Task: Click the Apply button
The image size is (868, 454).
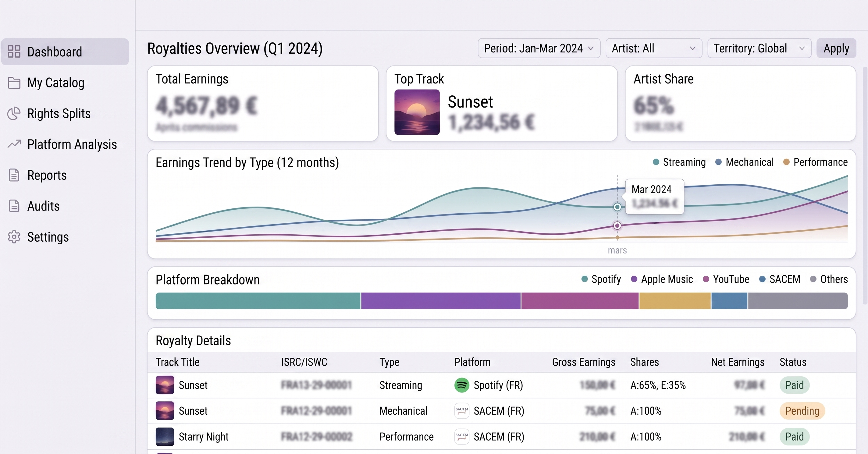Action: [836, 48]
